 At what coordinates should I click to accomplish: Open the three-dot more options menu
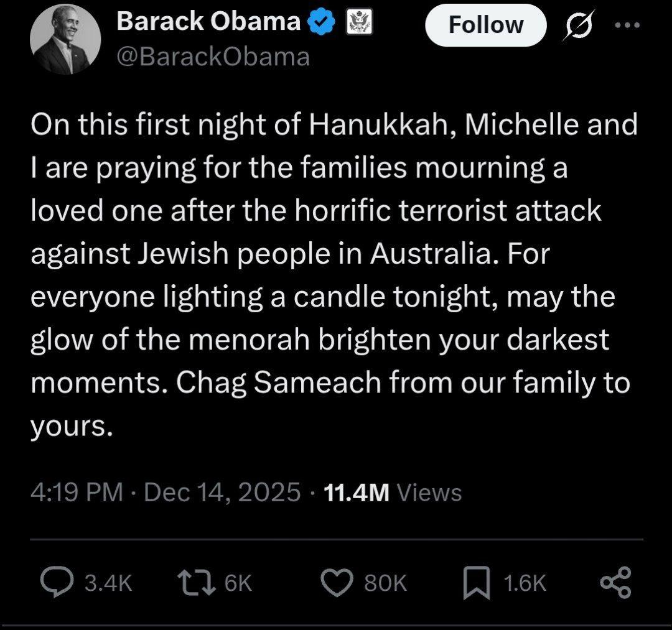626,25
